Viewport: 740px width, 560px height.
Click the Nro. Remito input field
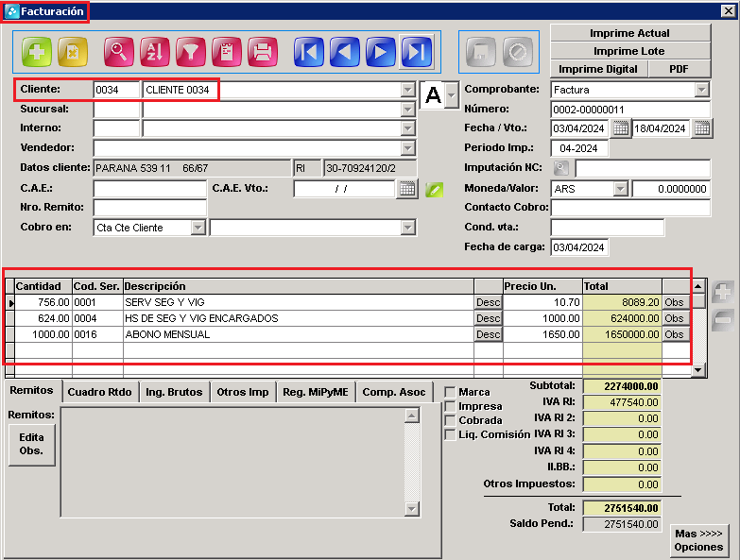pyautogui.click(x=150, y=208)
